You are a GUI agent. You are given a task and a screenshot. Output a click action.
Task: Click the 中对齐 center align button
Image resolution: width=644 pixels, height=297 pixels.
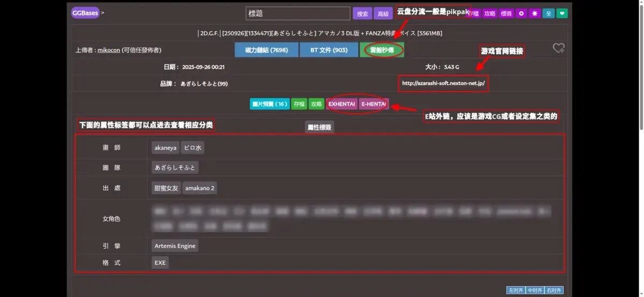(x=535, y=291)
